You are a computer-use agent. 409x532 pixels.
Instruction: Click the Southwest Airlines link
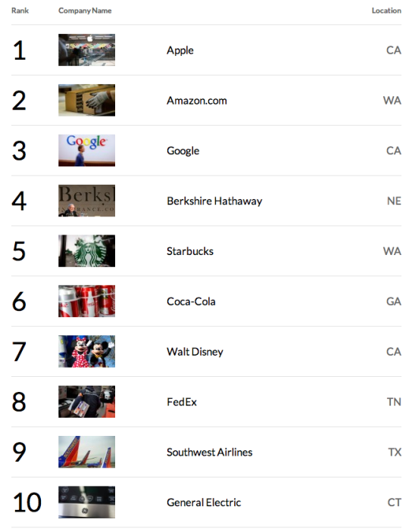tap(210, 452)
